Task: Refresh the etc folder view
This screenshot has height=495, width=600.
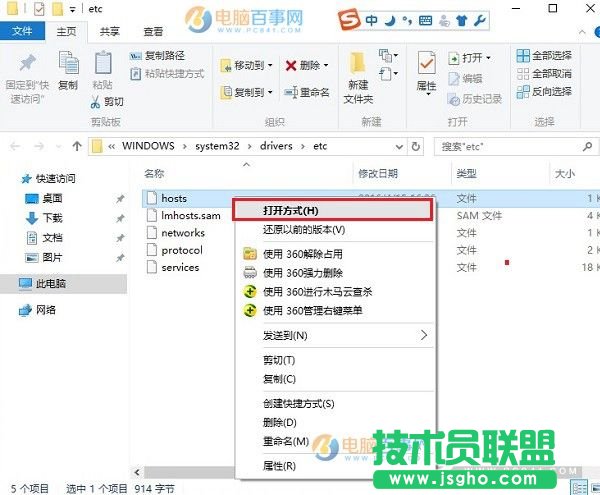Action: (x=416, y=147)
